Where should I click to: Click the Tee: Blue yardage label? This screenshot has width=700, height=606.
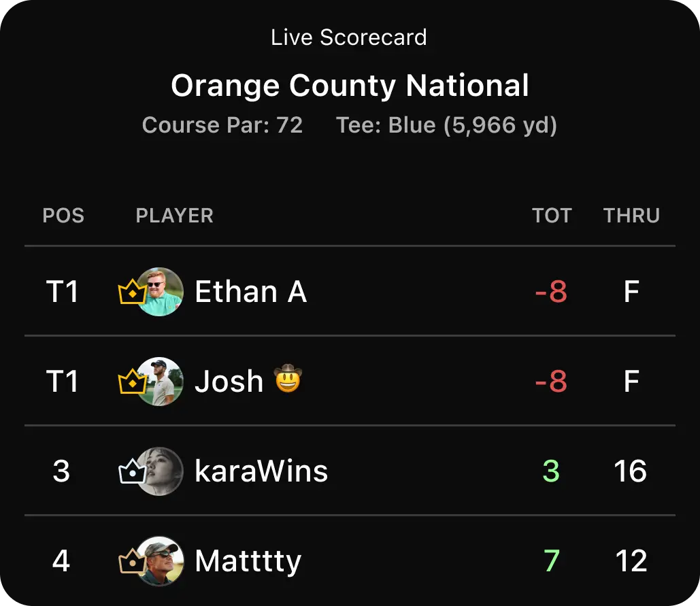(x=446, y=125)
